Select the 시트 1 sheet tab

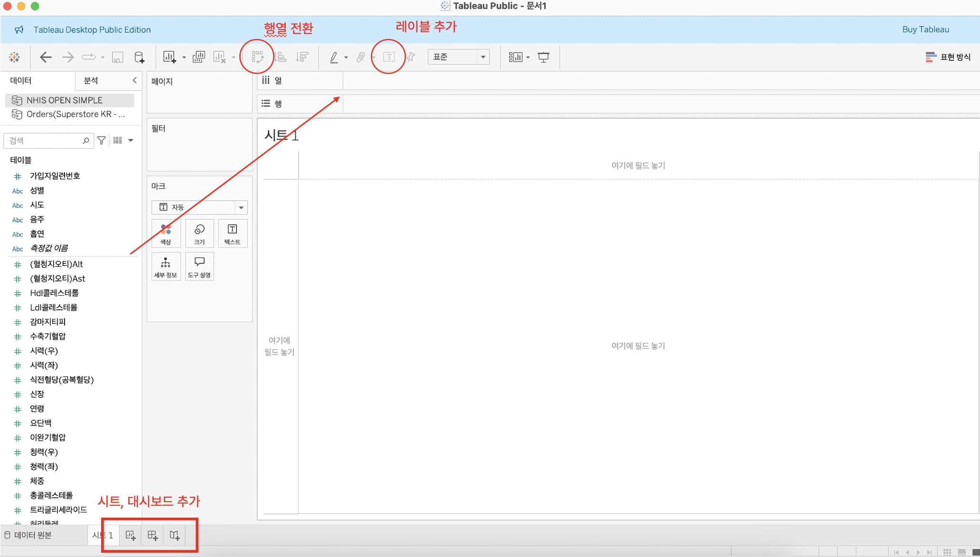click(x=103, y=535)
